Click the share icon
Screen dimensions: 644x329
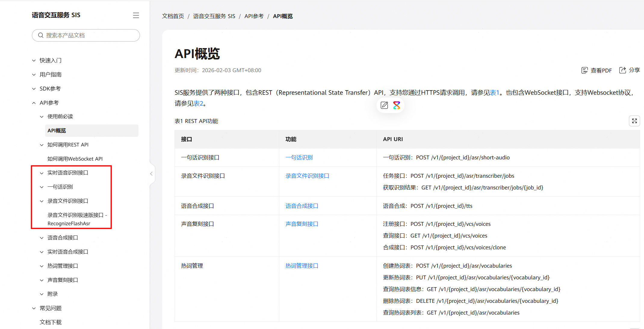(x=622, y=70)
